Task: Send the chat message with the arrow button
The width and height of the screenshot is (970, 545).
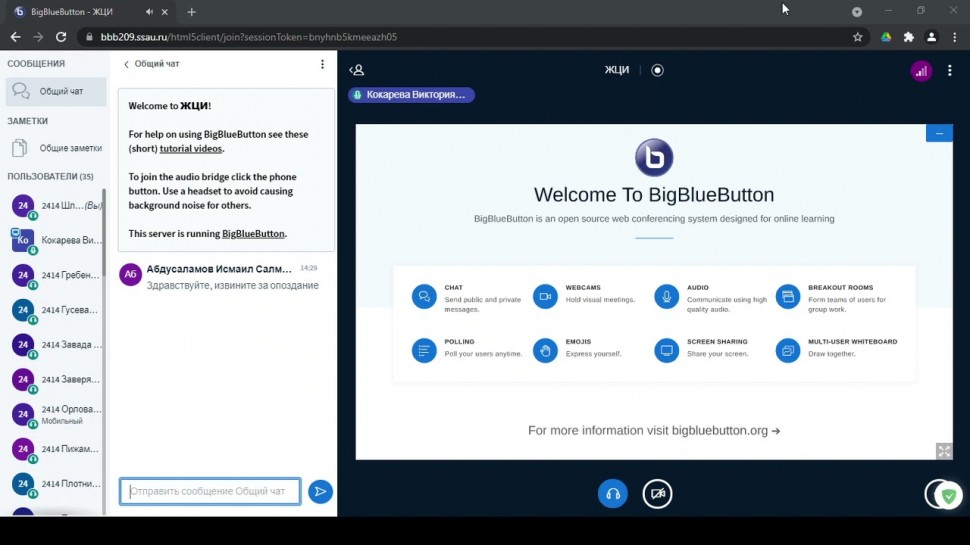Action: [x=320, y=491]
